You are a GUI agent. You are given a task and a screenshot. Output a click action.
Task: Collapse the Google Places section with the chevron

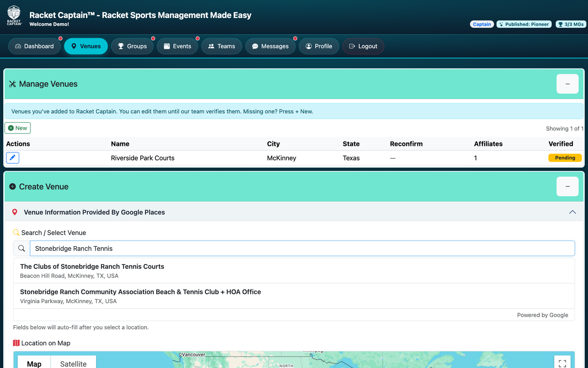coord(572,212)
